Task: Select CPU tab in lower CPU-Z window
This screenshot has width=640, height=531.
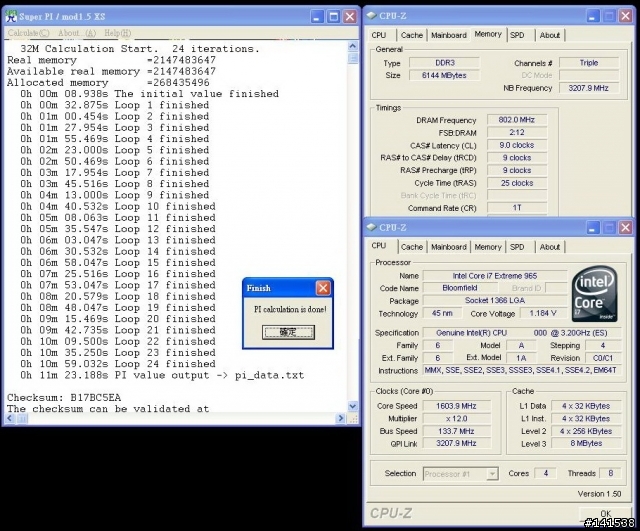Action: point(379,246)
